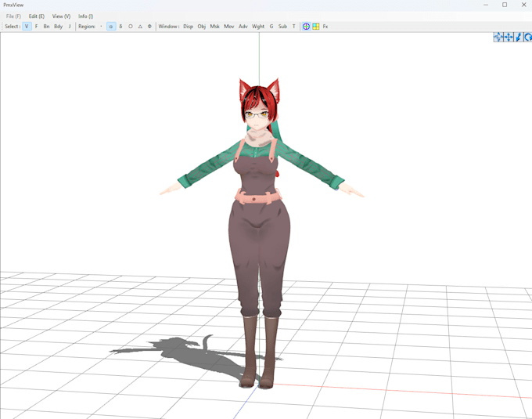Click the diagonal arrow zoom view icon

pyautogui.click(x=519, y=37)
